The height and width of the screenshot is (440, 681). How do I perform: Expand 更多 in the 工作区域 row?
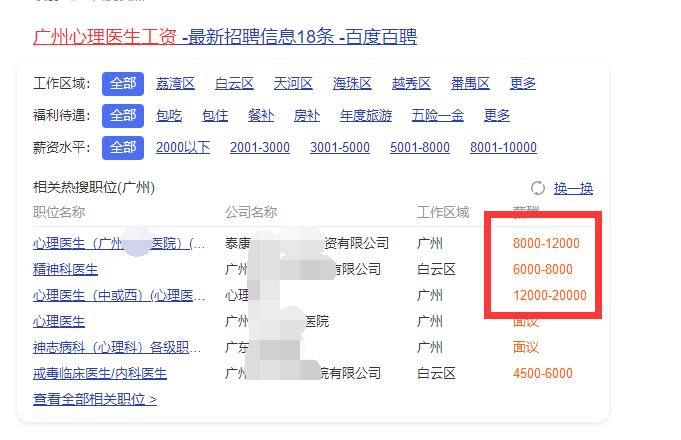(x=523, y=83)
